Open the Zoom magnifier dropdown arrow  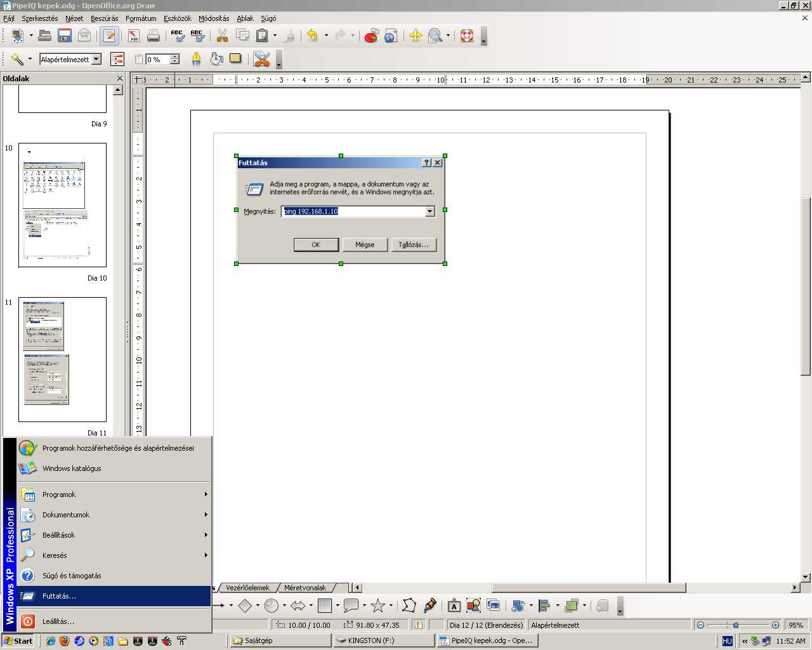(448, 36)
